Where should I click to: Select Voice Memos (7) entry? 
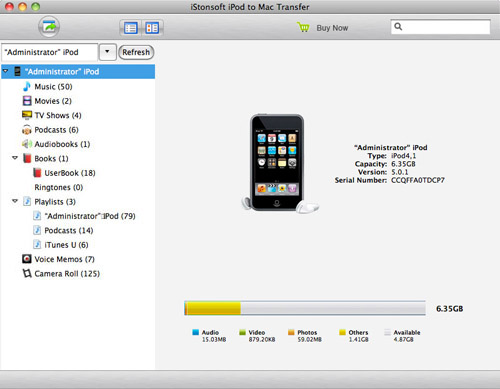coord(65,259)
